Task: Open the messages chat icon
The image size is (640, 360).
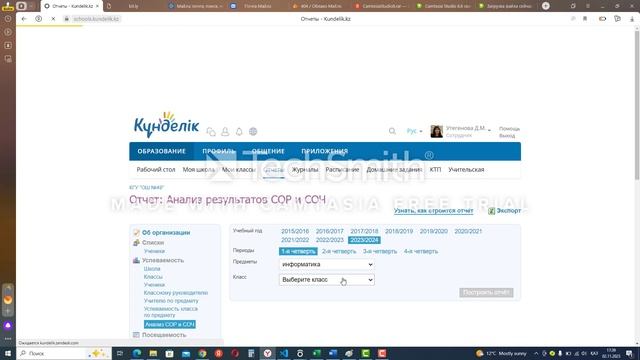Action: tap(211, 131)
